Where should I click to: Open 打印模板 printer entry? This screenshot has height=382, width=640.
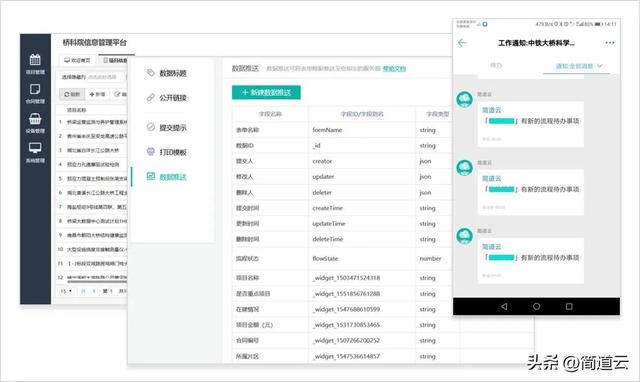pyautogui.click(x=166, y=152)
